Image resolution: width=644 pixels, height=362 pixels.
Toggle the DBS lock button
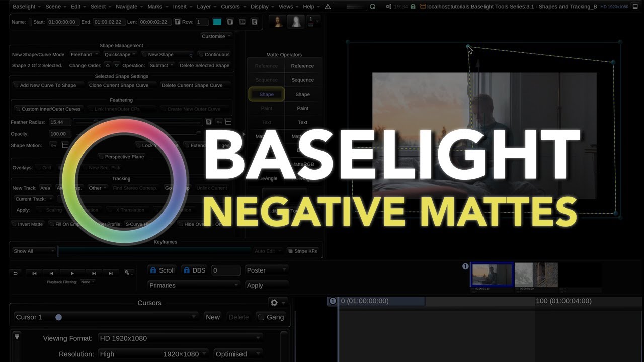tap(194, 270)
